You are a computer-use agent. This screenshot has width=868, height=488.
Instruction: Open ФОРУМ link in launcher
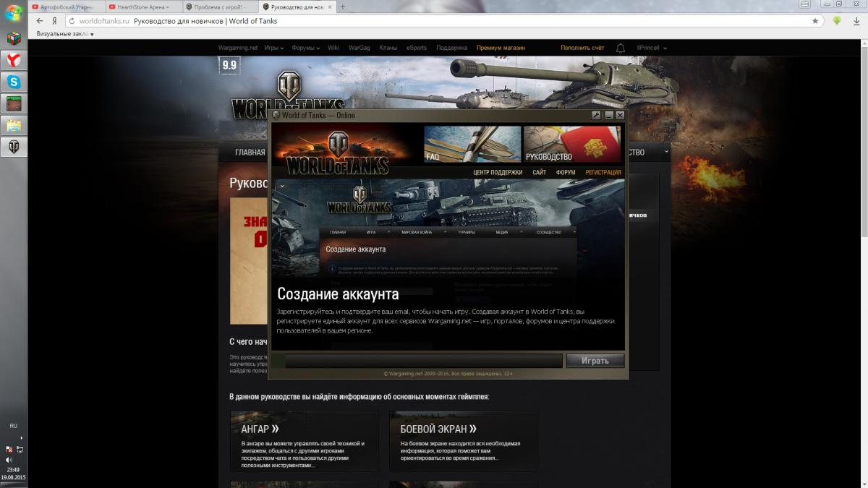tap(566, 173)
